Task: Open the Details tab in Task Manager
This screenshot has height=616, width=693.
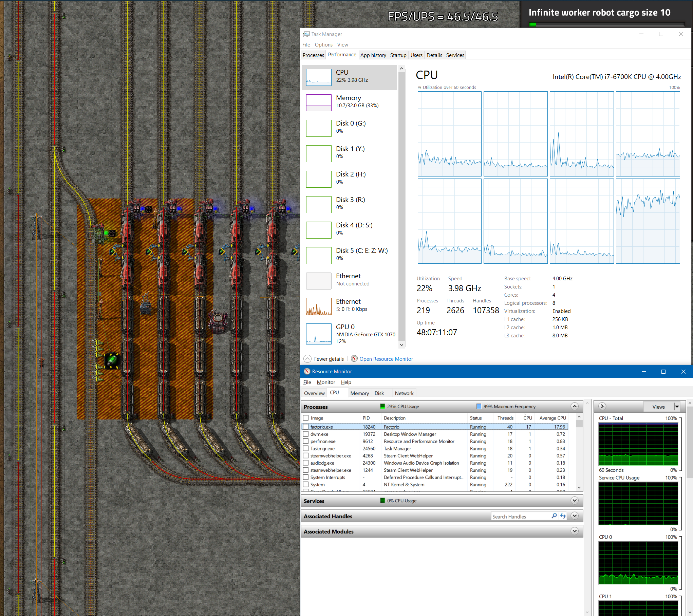Action: [x=434, y=55]
